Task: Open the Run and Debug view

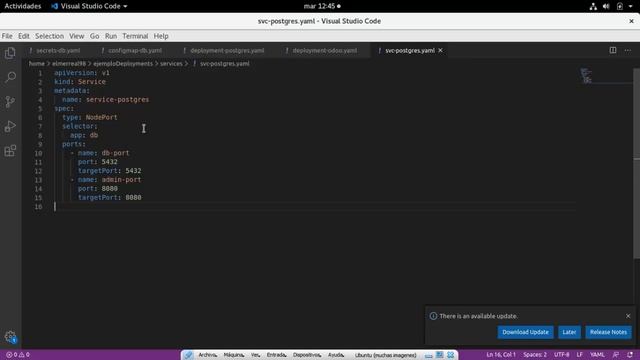Action: (10, 126)
